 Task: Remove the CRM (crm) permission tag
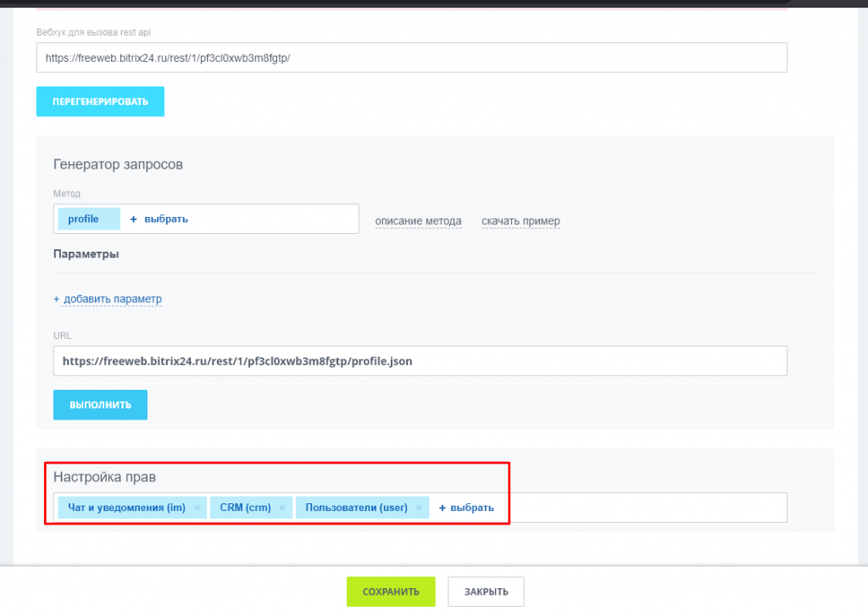pos(282,508)
